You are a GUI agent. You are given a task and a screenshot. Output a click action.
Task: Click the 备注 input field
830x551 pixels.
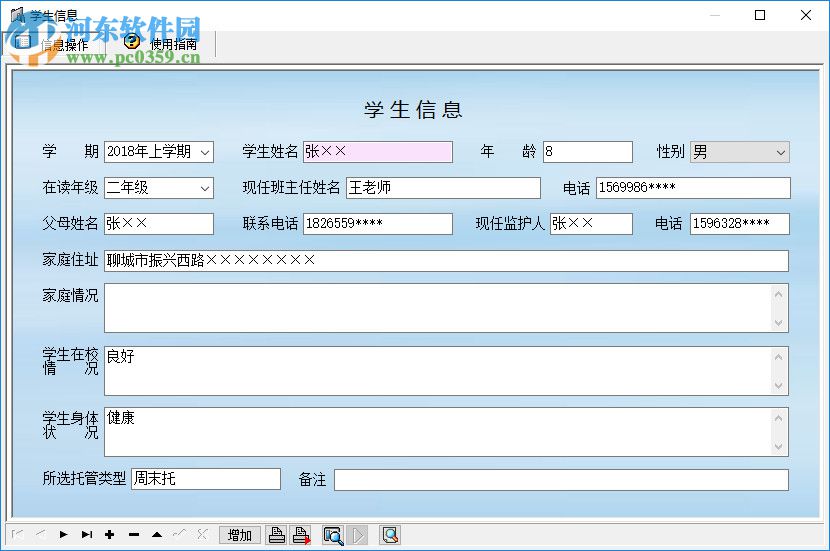562,480
